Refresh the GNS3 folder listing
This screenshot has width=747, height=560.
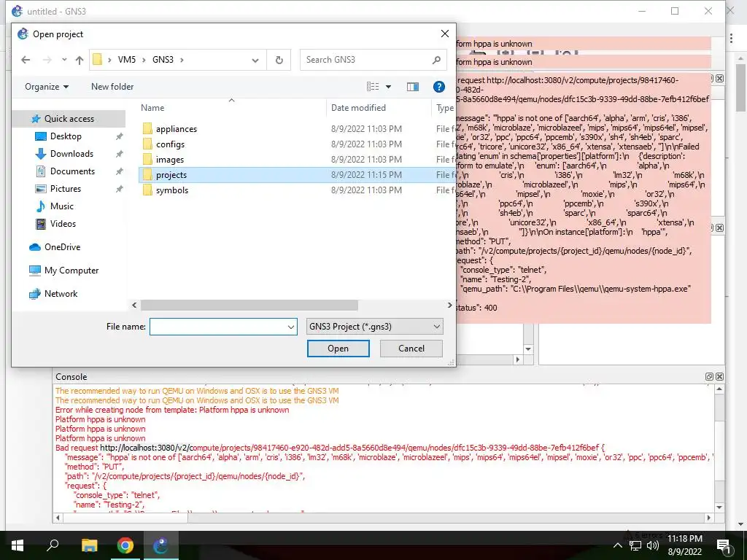279,60
